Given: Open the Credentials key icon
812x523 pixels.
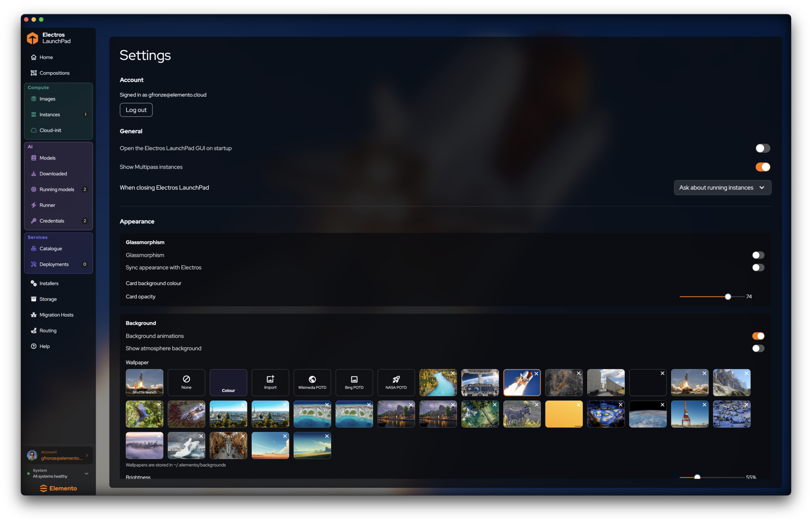Looking at the screenshot, I should pos(33,221).
